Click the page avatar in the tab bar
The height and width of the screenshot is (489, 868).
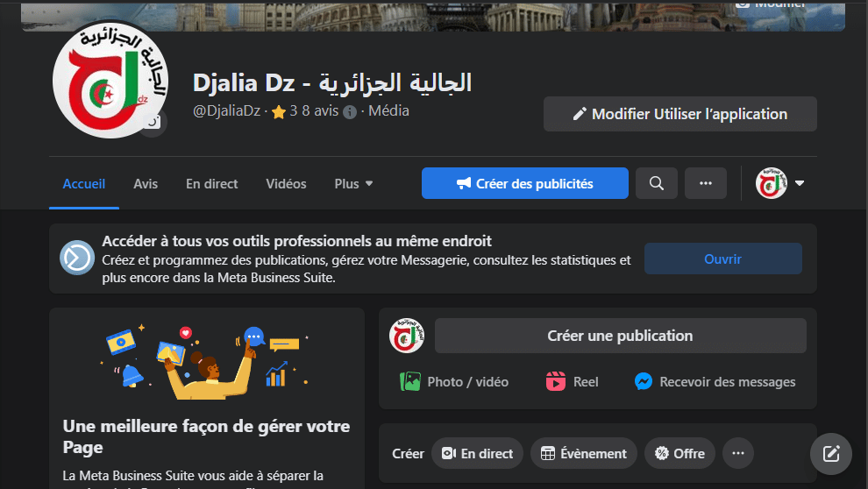[772, 183]
